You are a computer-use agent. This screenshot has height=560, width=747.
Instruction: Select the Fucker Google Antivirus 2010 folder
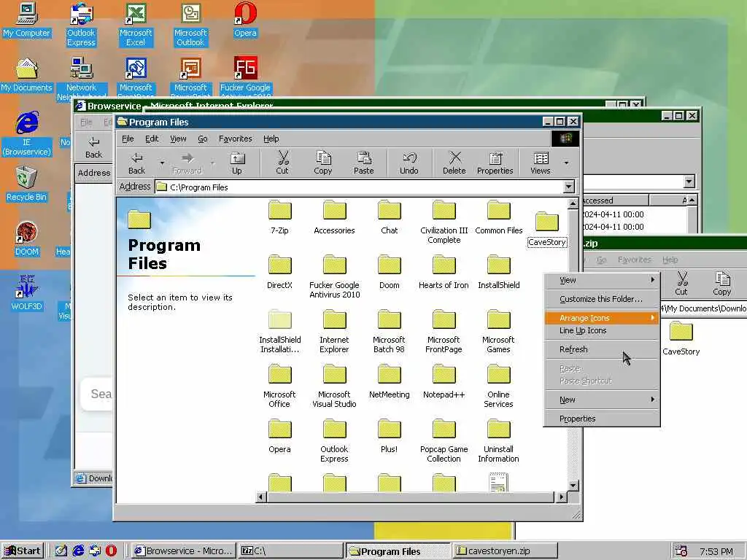click(x=334, y=277)
